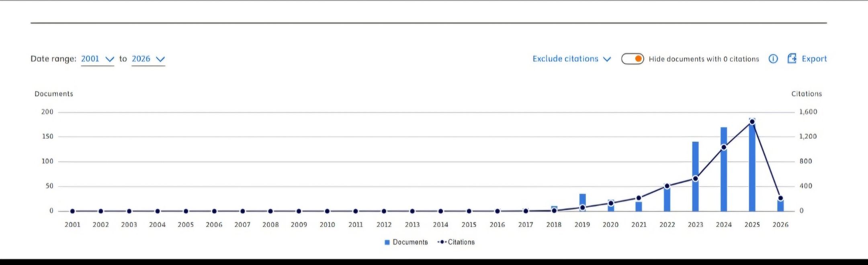
Task: Click the Export link text
Action: tap(814, 59)
